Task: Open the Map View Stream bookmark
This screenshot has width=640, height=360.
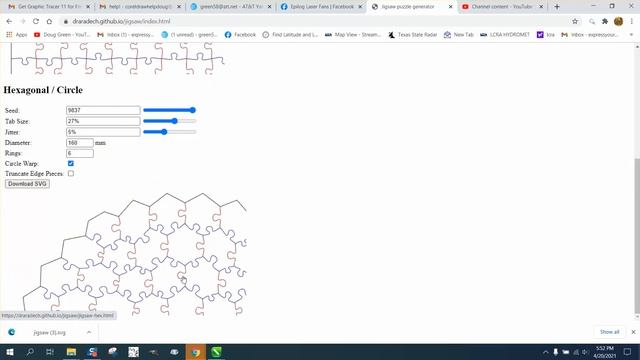Action: point(353,35)
